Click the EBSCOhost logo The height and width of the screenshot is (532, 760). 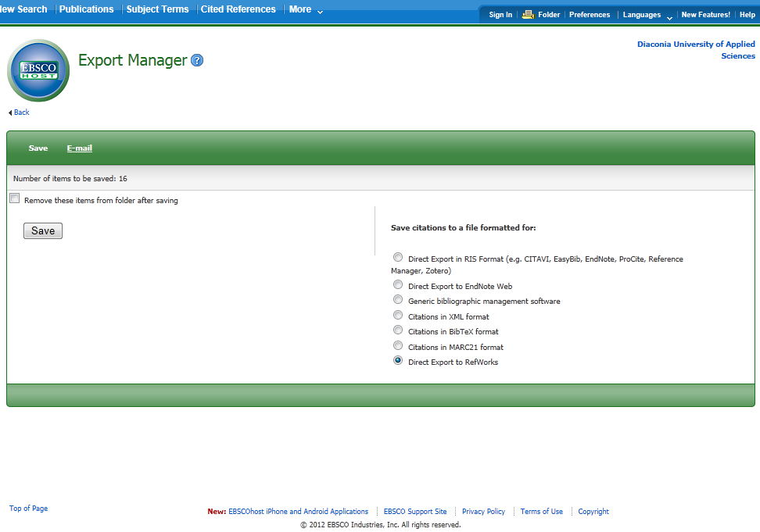(x=38, y=70)
